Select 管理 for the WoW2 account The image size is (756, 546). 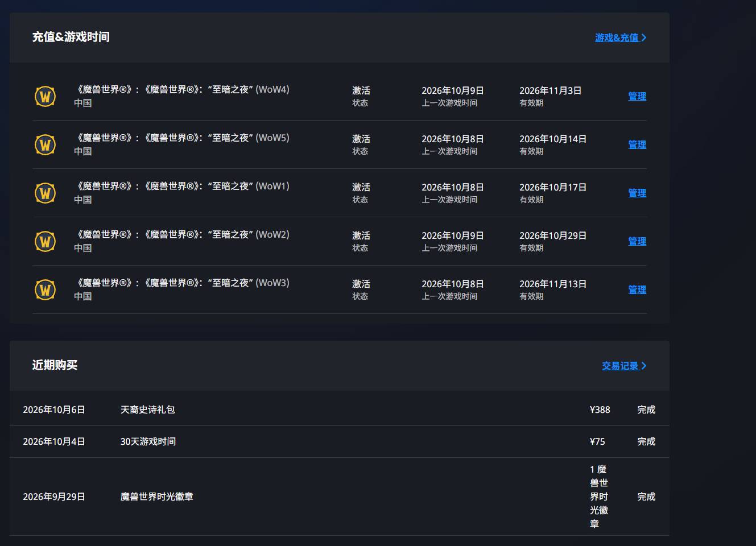[637, 241]
